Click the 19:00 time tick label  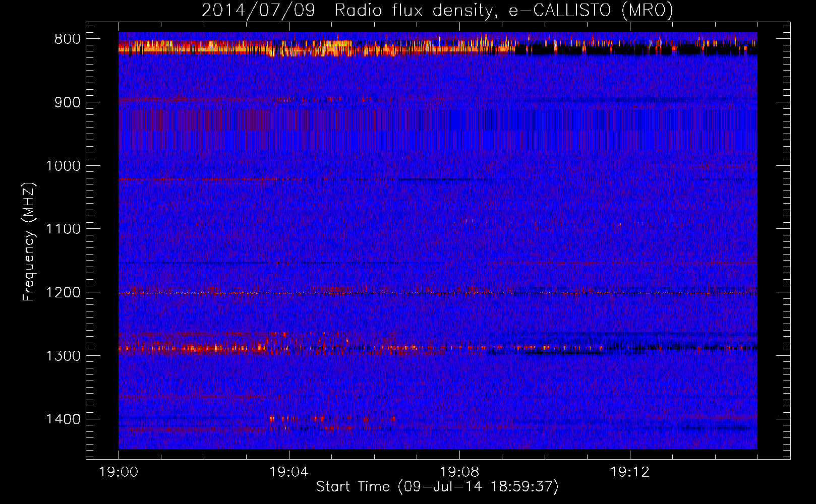119,472
